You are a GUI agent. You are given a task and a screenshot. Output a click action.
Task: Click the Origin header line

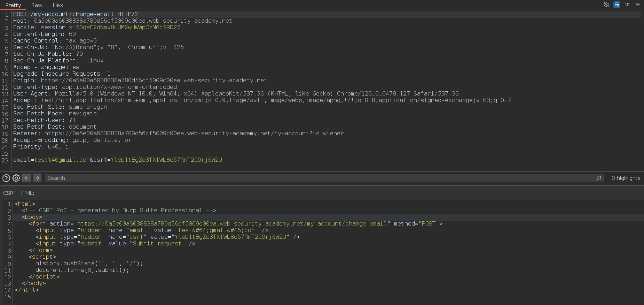click(x=140, y=81)
